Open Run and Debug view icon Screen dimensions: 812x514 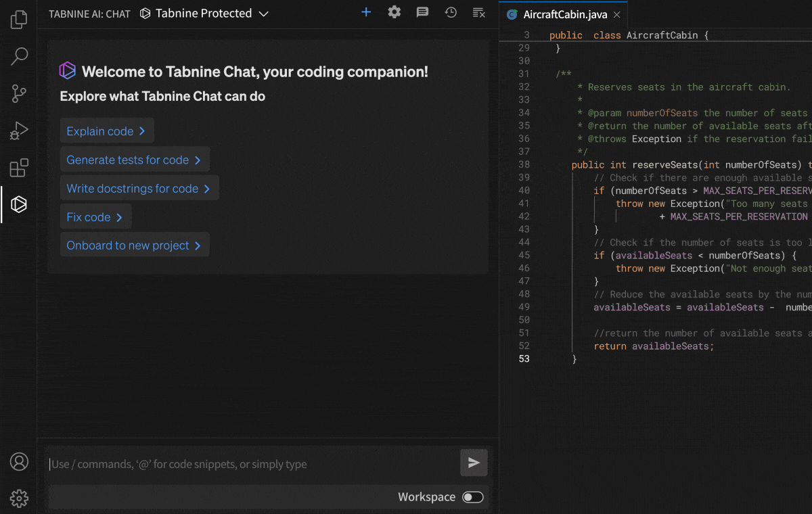[x=19, y=131]
